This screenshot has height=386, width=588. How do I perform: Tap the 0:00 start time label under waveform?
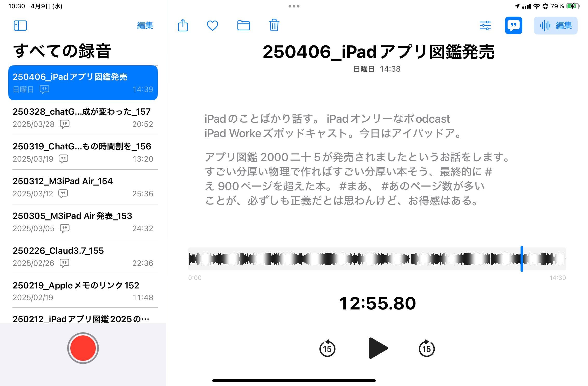[x=195, y=278]
